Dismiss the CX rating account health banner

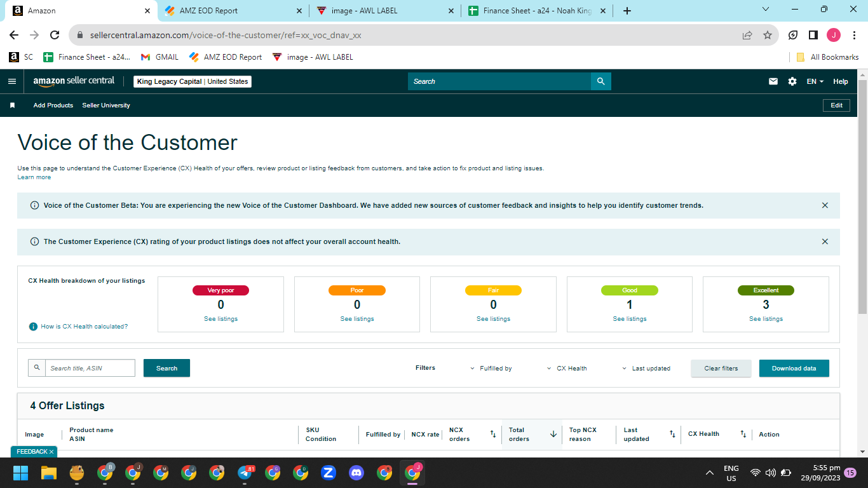tap(825, 241)
